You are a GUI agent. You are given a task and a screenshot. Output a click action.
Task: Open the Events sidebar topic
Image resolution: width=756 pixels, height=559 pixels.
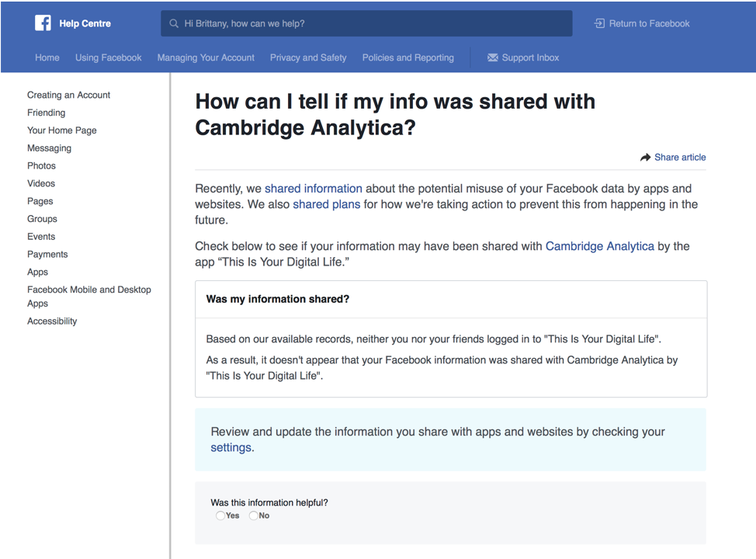[x=41, y=236]
